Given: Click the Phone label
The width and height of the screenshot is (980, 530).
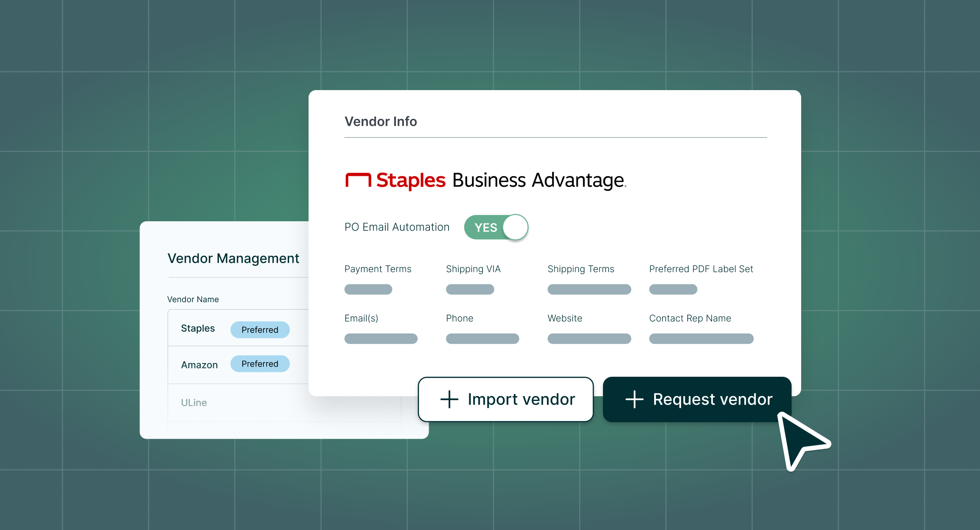Looking at the screenshot, I should (460, 318).
